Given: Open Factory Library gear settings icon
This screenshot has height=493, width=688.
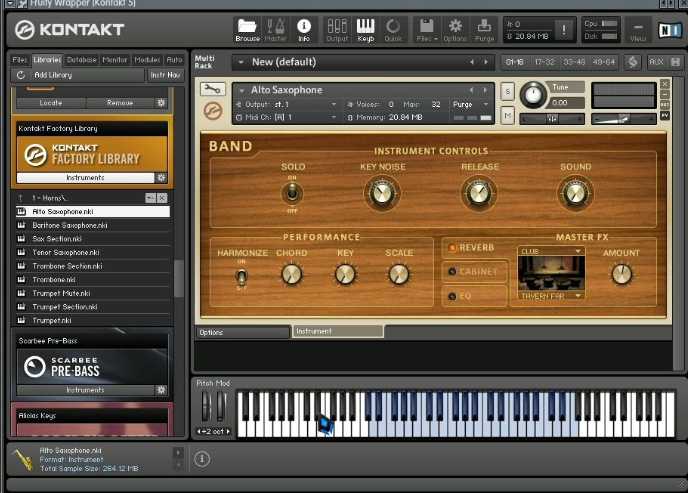Looking at the screenshot, I should pyautogui.click(x=161, y=178).
